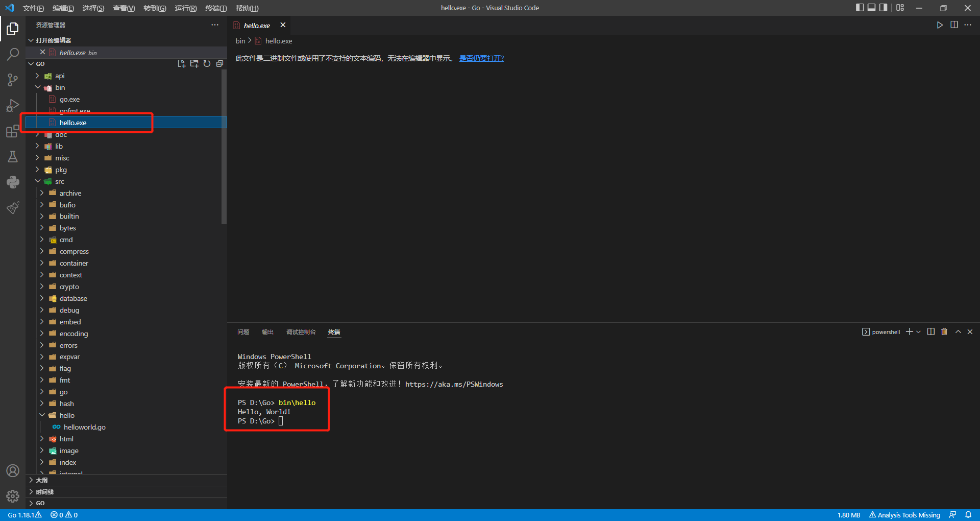Open the Python sidebar icon
The width and height of the screenshot is (980, 521).
click(13, 182)
